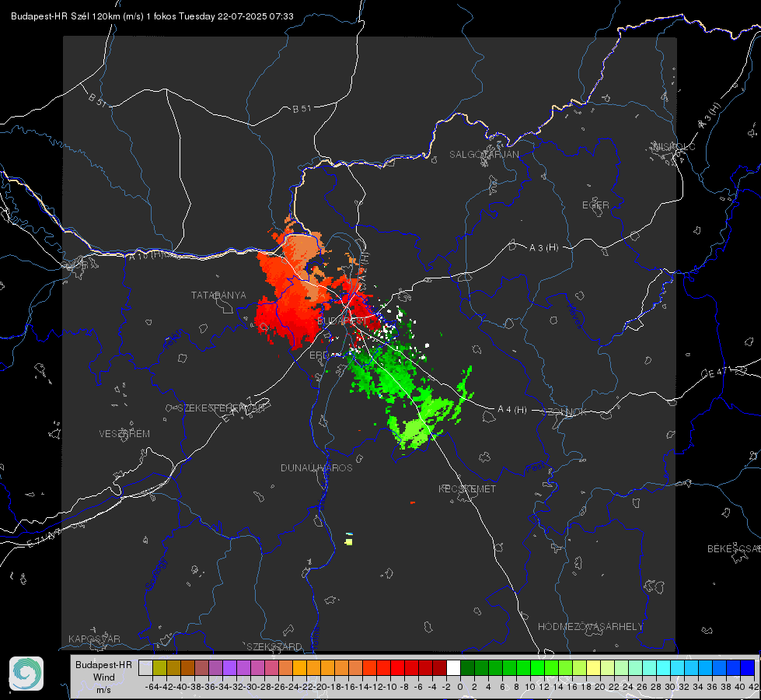Viewport: 761px width, 700px height.
Task: Click the legend value '20'
Action: (x=600, y=687)
